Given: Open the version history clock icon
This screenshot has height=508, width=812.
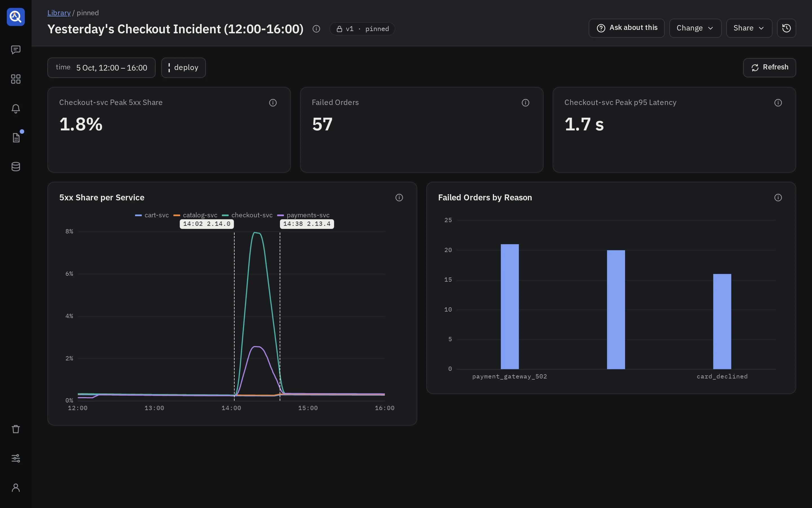Looking at the screenshot, I should (787, 28).
